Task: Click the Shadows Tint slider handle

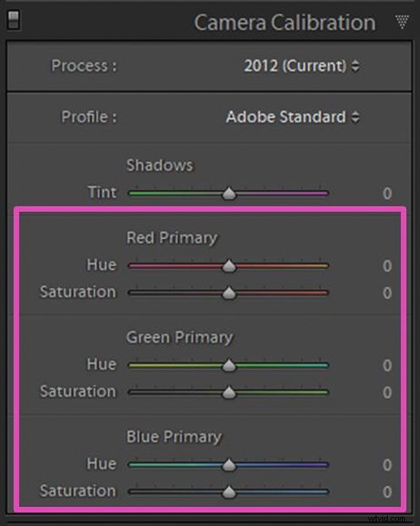Action: pos(229,194)
